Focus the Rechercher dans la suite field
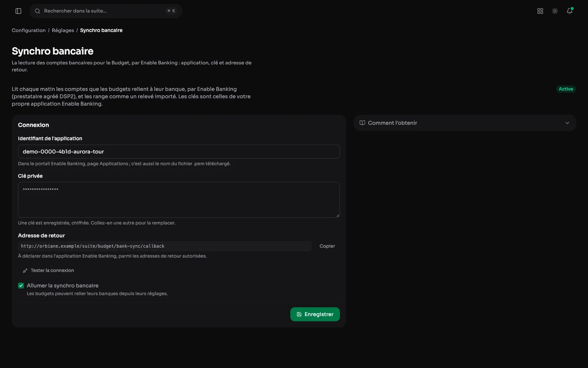Screen dimensions: 588x368 [106, 11]
